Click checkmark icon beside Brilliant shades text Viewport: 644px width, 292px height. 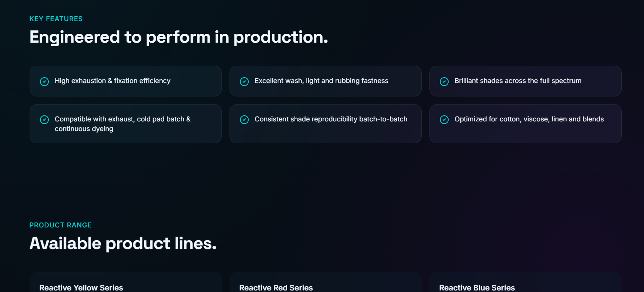[444, 81]
